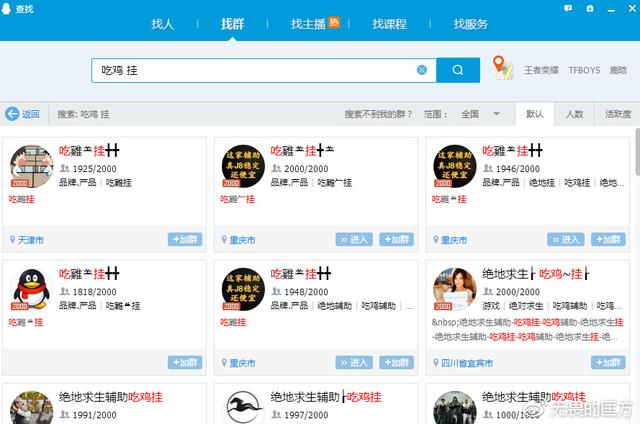The image size is (640, 424).
Task: Open the 找服务 tab
Action: point(470,24)
